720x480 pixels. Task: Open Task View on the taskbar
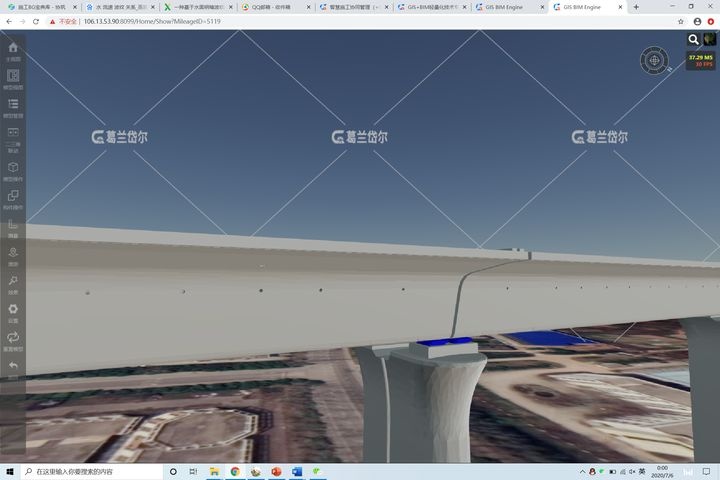pos(193,472)
